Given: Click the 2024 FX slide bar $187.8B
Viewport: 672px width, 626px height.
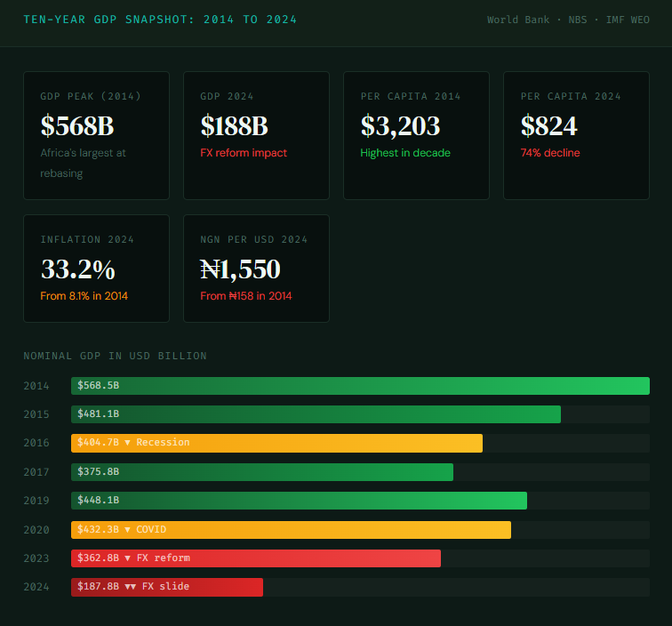Looking at the screenshot, I should [x=167, y=587].
